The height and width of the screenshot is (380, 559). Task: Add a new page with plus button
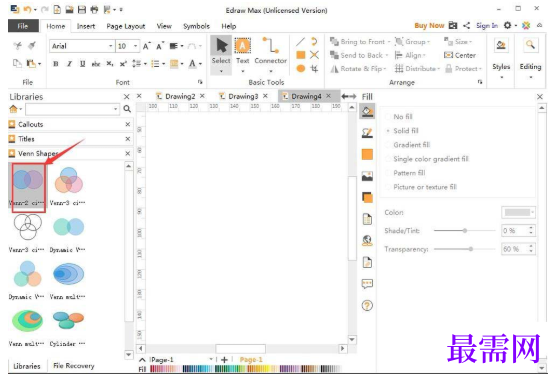[224, 360]
